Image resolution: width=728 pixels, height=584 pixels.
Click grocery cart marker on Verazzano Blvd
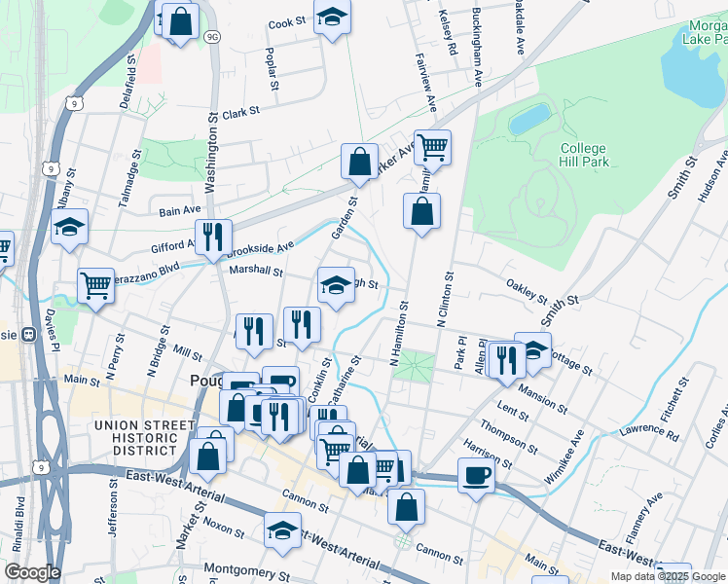(95, 287)
